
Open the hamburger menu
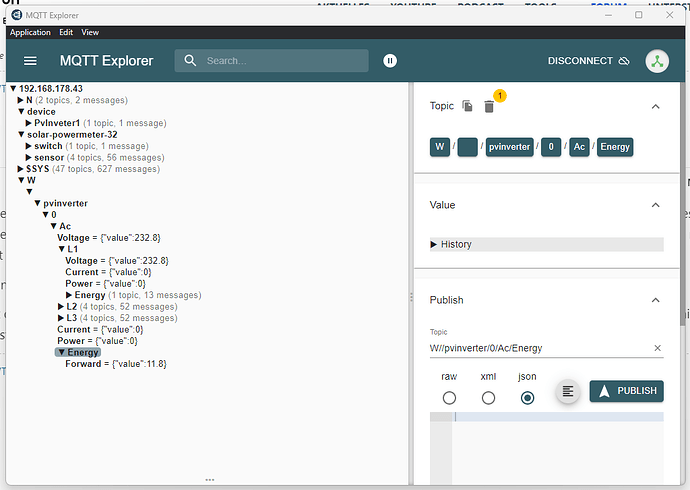point(30,61)
